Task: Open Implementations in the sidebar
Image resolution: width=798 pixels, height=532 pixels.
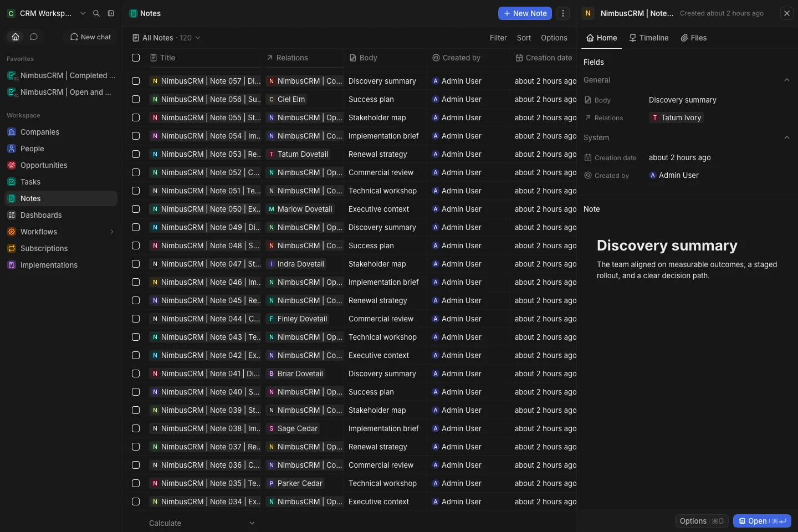Action: point(61,265)
